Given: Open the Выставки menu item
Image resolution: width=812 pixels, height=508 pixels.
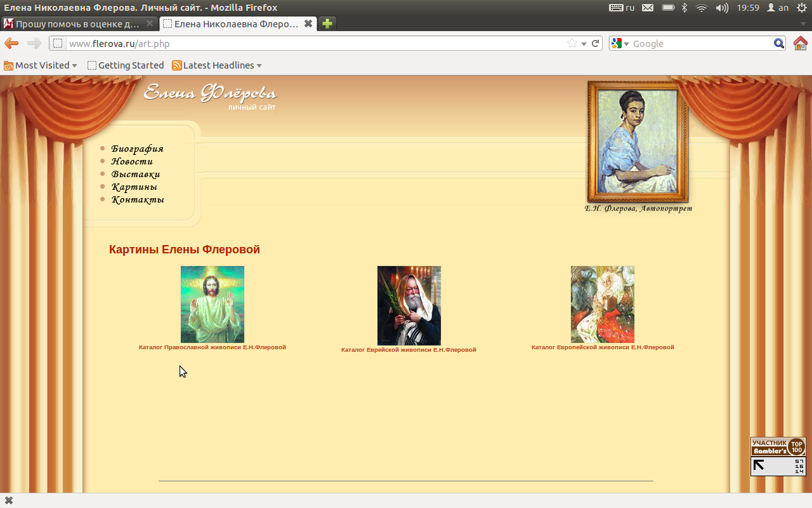Looking at the screenshot, I should [136, 174].
